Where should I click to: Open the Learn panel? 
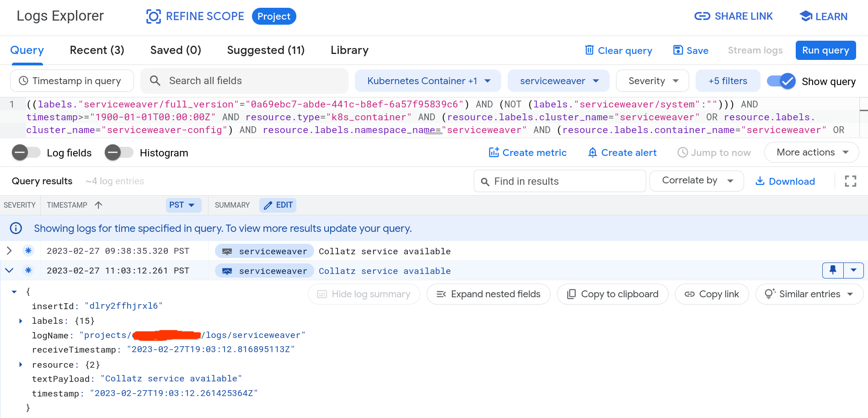tap(823, 16)
